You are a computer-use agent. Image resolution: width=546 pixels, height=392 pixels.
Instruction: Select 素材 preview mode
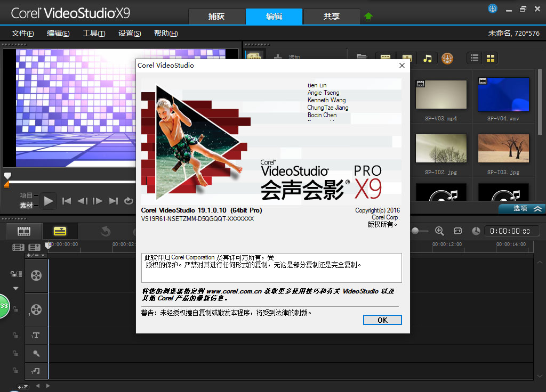26,206
